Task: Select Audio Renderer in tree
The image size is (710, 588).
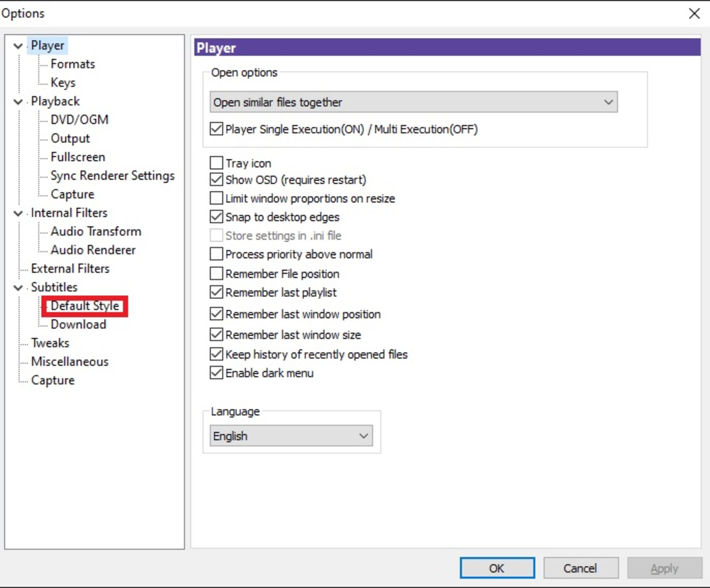Action: click(93, 250)
